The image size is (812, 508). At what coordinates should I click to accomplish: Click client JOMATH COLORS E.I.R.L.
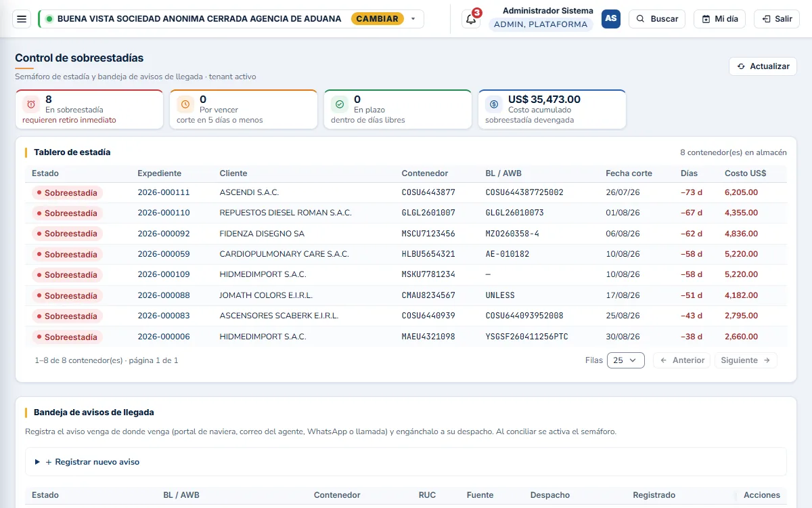266,296
